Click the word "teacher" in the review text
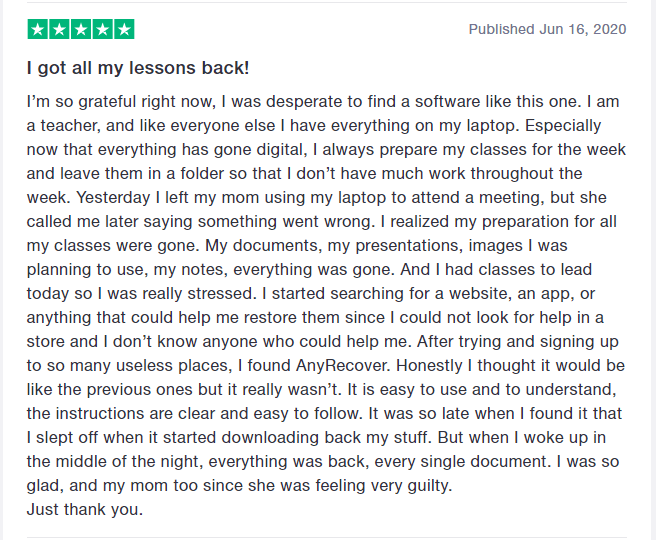 click(x=69, y=125)
